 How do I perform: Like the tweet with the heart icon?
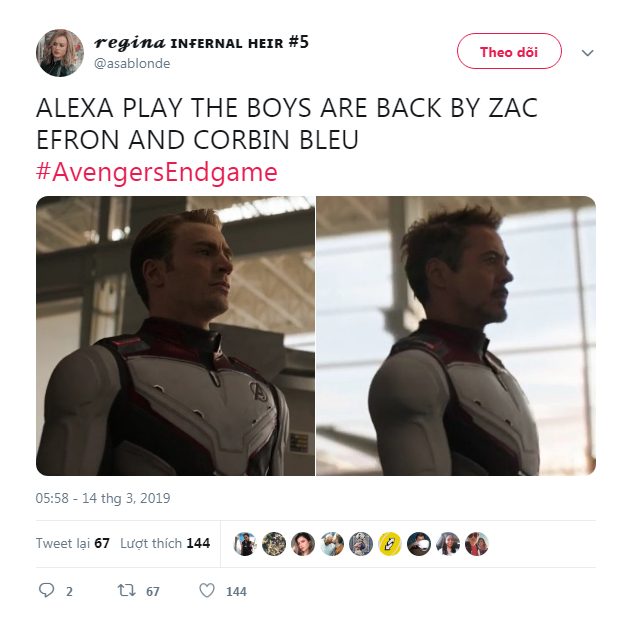coord(207,591)
